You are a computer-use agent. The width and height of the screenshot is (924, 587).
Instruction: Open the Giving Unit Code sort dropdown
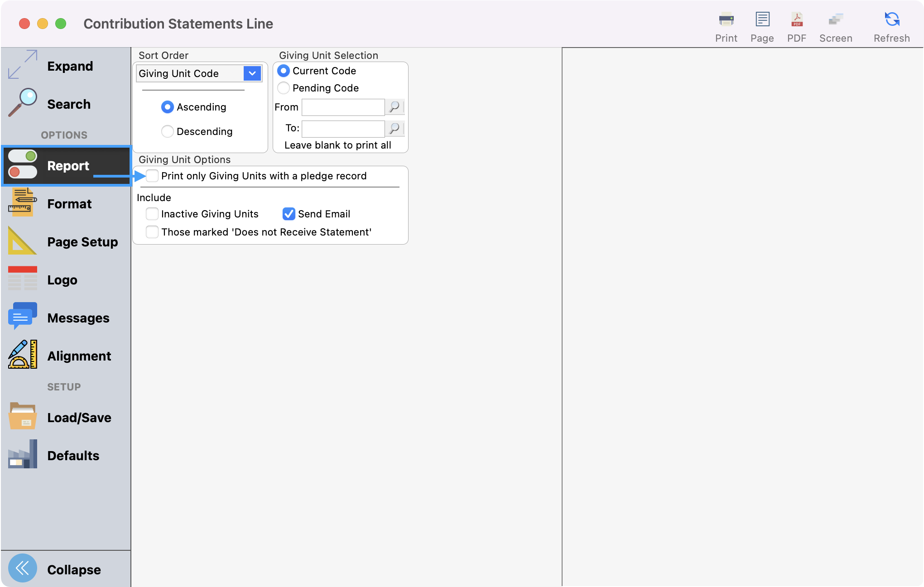click(252, 73)
